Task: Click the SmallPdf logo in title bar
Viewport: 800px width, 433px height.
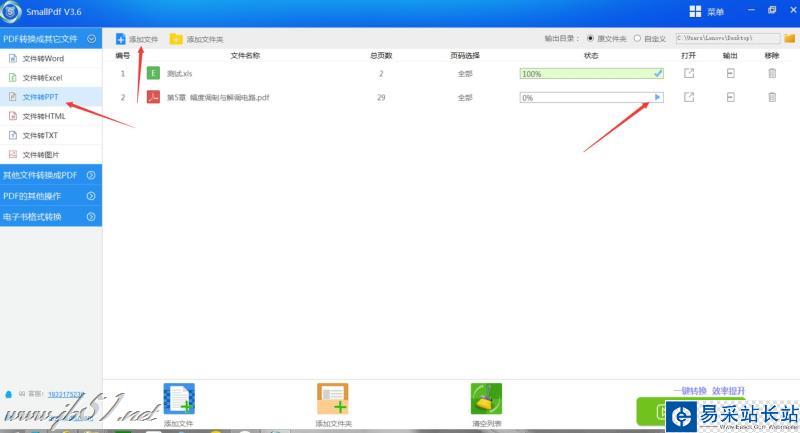Action: pyautogui.click(x=11, y=12)
